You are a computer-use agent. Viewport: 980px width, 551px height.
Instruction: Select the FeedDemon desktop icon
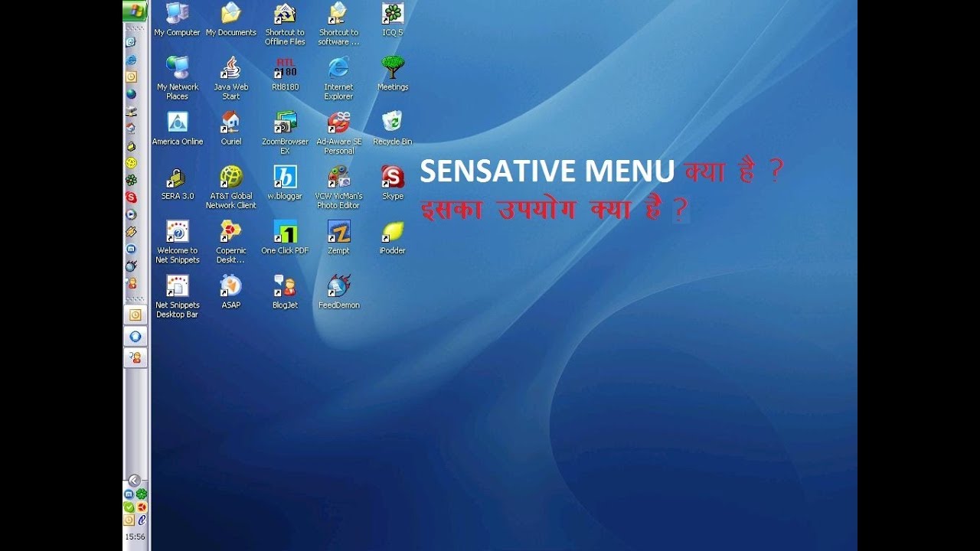338,292
